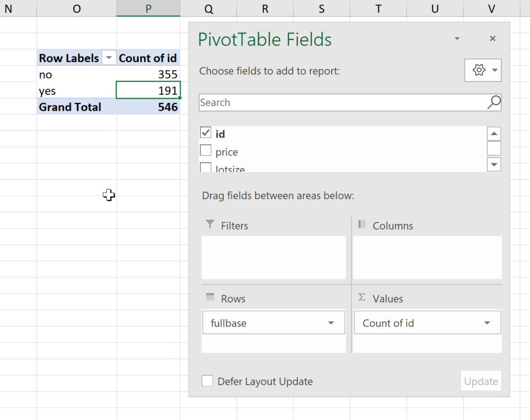This screenshot has height=420, width=530.
Task: Click inside the field Search box
Action: [x=342, y=102]
